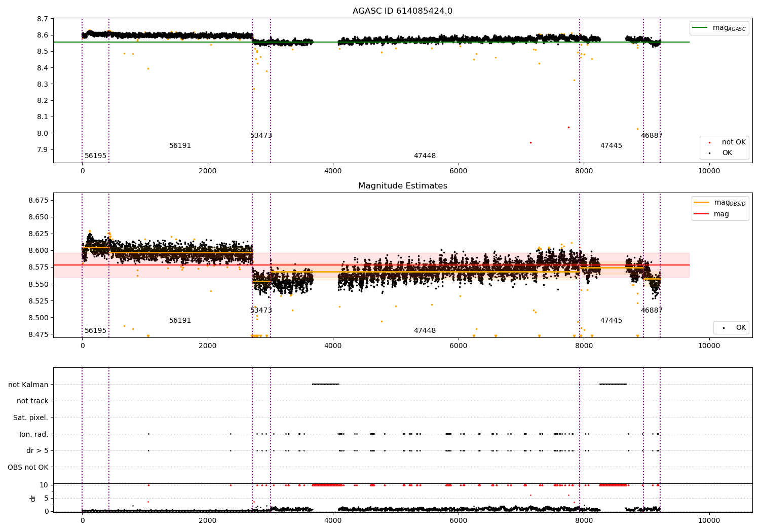
Task: Select OBSID label 46887 in Magnitude Estimates plot
Action: click(x=652, y=311)
